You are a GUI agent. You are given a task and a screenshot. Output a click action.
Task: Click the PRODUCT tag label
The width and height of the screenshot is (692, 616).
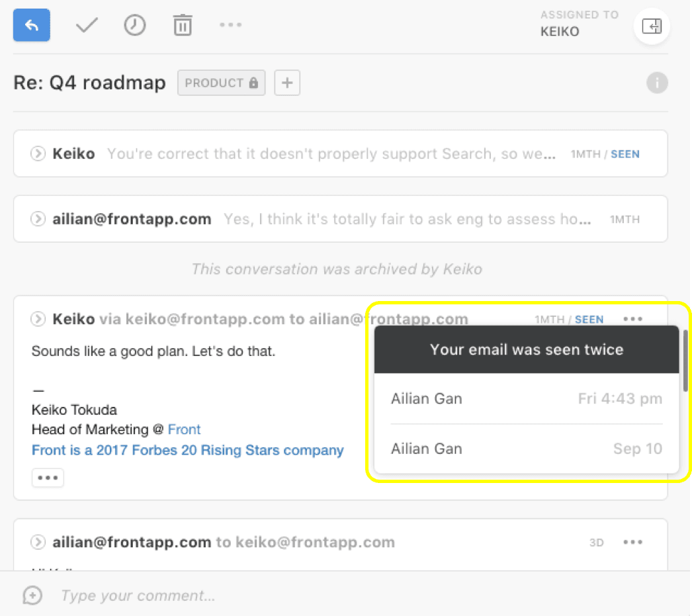pyautogui.click(x=221, y=83)
